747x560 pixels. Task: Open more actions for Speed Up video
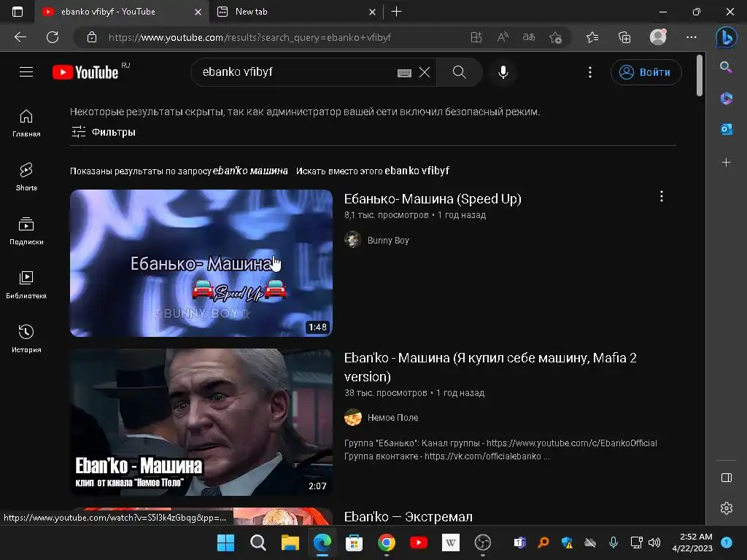coord(661,196)
